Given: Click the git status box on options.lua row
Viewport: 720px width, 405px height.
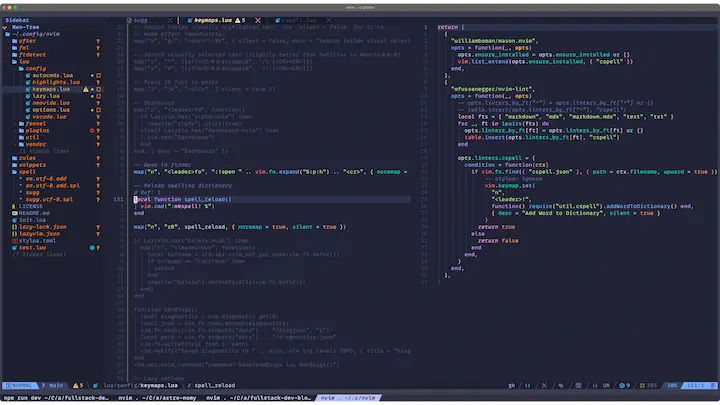Looking at the screenshot, I should 98,110.
